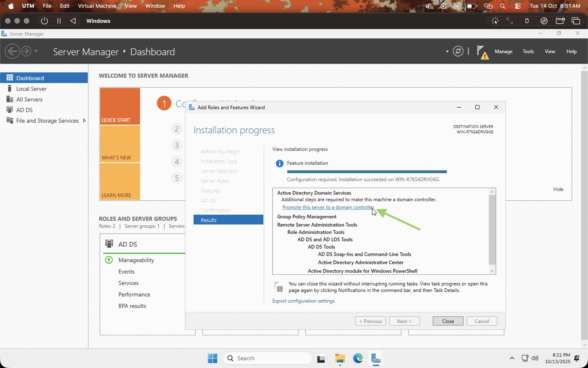Click the back navigation arrow

coord(12,51)
